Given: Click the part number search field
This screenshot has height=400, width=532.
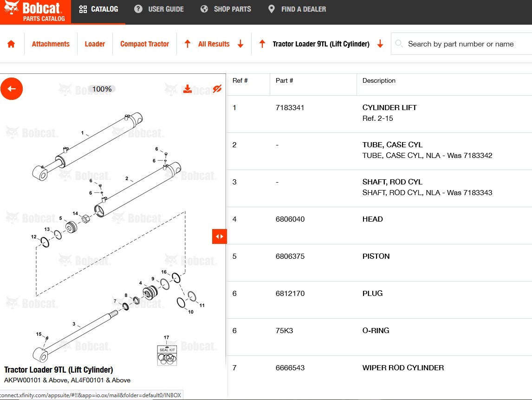Looking at the screenshot, I should pos(461,44).
